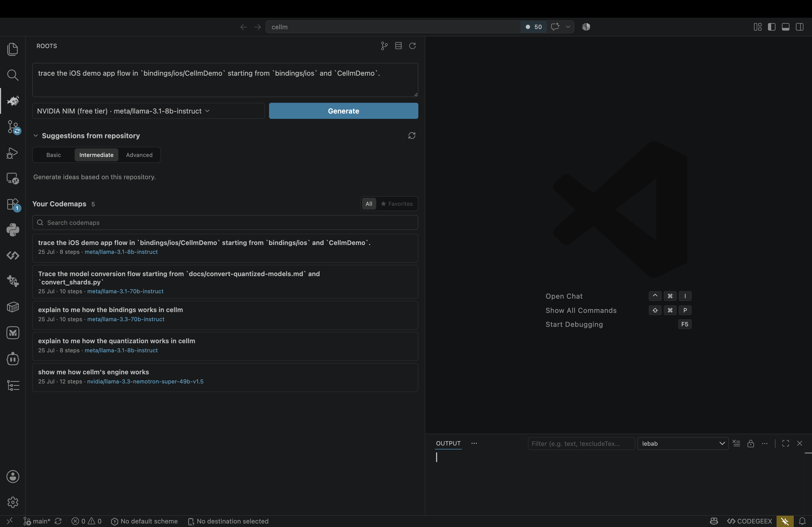Open the 'cellm's engine works' codemap
This screenshot has height=527, width=812.
coord(225,377)
